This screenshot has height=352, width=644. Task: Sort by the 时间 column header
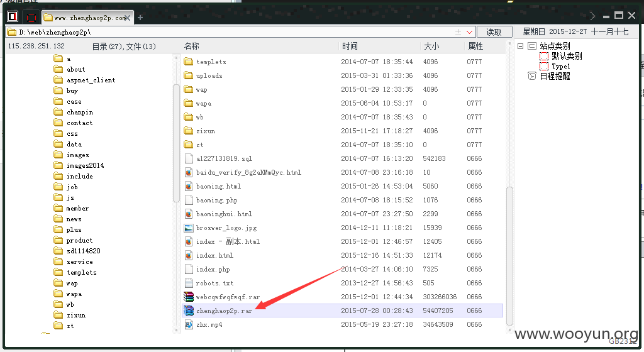[350, 46]
